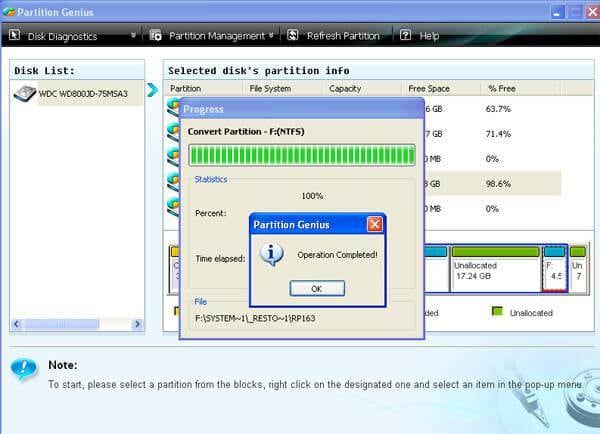The width and height of the screenshot is (600, 434).
Task: Click the hard drive icon in Disk List
Action: click(x=25, y=93)
